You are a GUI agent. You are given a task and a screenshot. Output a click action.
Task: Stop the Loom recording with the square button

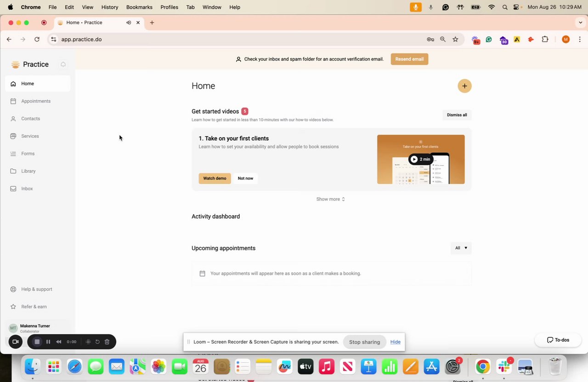[x=37, y=342]
